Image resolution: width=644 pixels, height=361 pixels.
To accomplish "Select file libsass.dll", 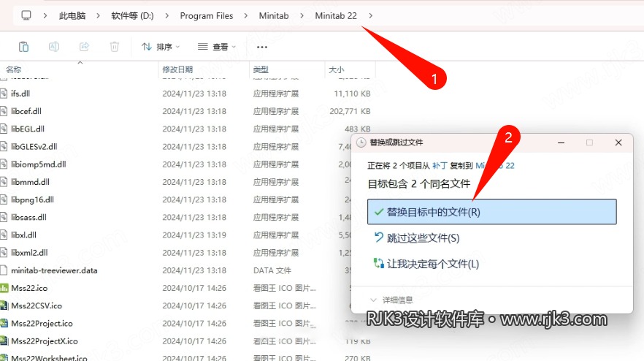I will 28,217.
